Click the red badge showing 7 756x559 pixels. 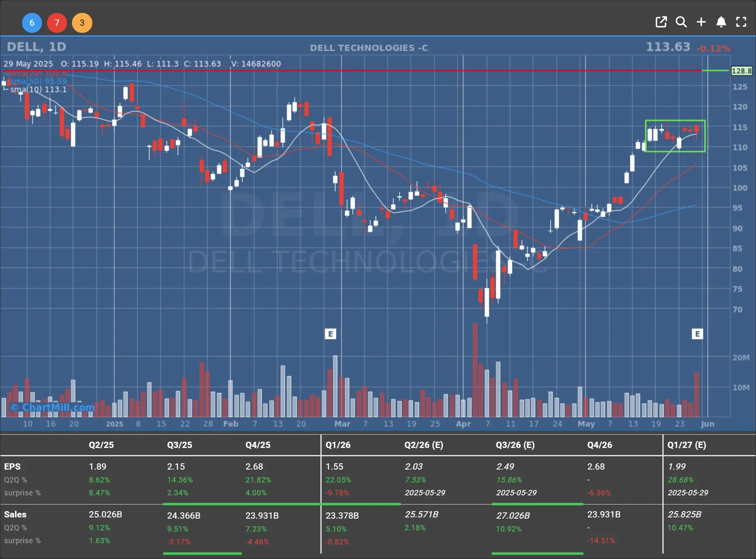[x=57, y=23]
